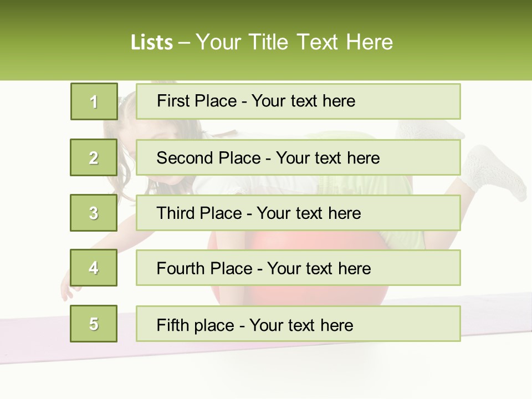The image size is (532, 399).
Task: Select the number 4 green box
Action: (94, 268)
